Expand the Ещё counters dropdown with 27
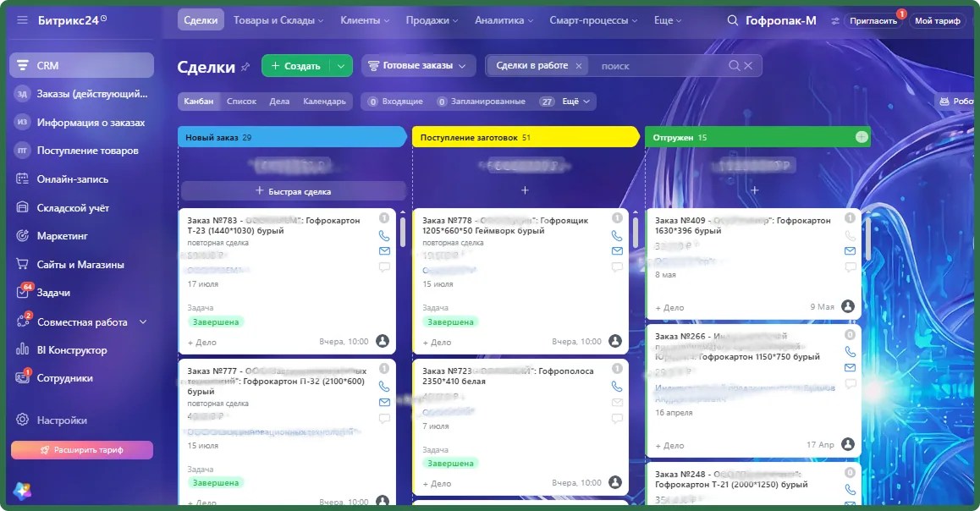Image resolution: width=980 pixels, height=511 pixels. 565,102
